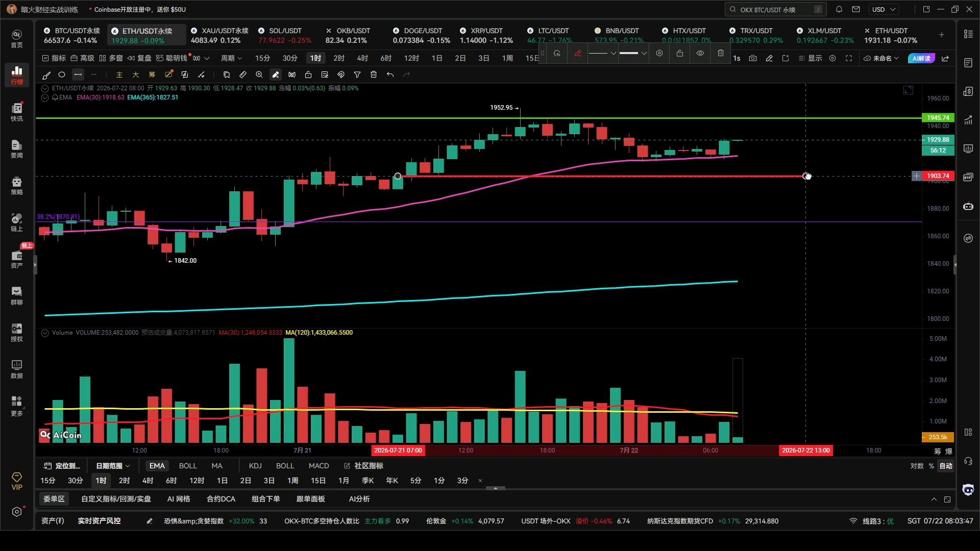Open the ruler measure tool
This screenshot has width=980, height=551.
pos(243,75)
